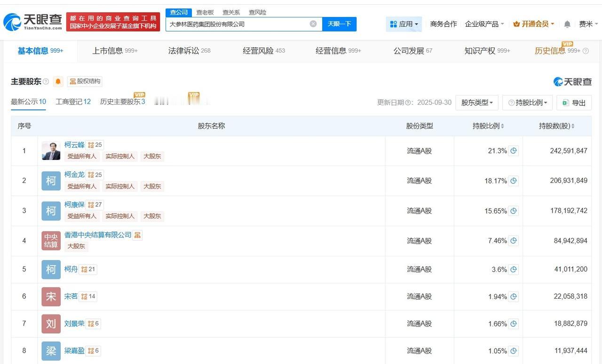The width and height of the screenshot is (602, 364).
Task: Open pie chart for 7.46% holding
Action: click(514, 241)
